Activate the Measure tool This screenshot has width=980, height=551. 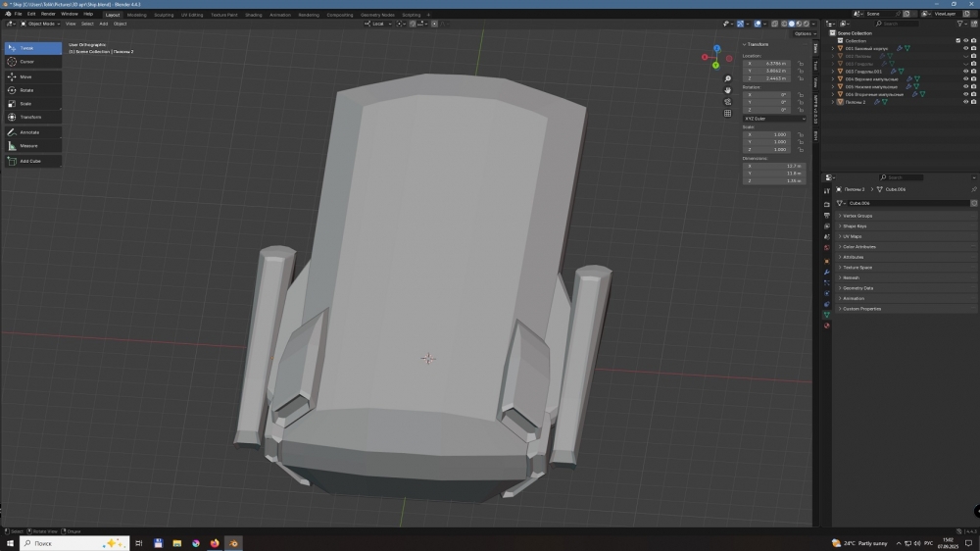point(29,146)
